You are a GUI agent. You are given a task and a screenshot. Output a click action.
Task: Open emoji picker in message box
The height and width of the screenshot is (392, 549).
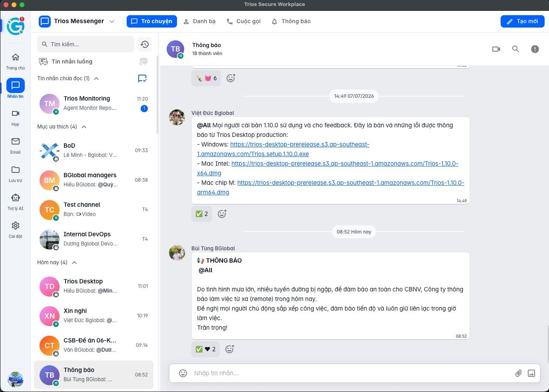pyautogui.click(x=183, y=373)
